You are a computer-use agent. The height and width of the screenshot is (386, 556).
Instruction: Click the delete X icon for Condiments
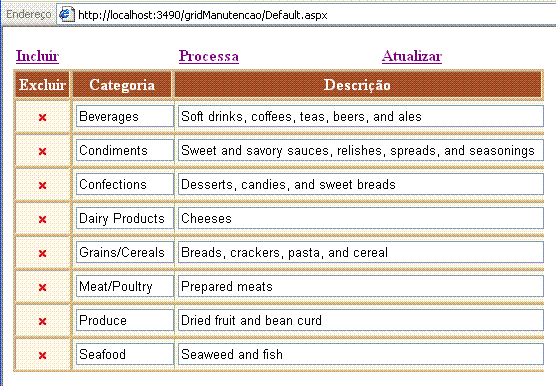point(43,151)
